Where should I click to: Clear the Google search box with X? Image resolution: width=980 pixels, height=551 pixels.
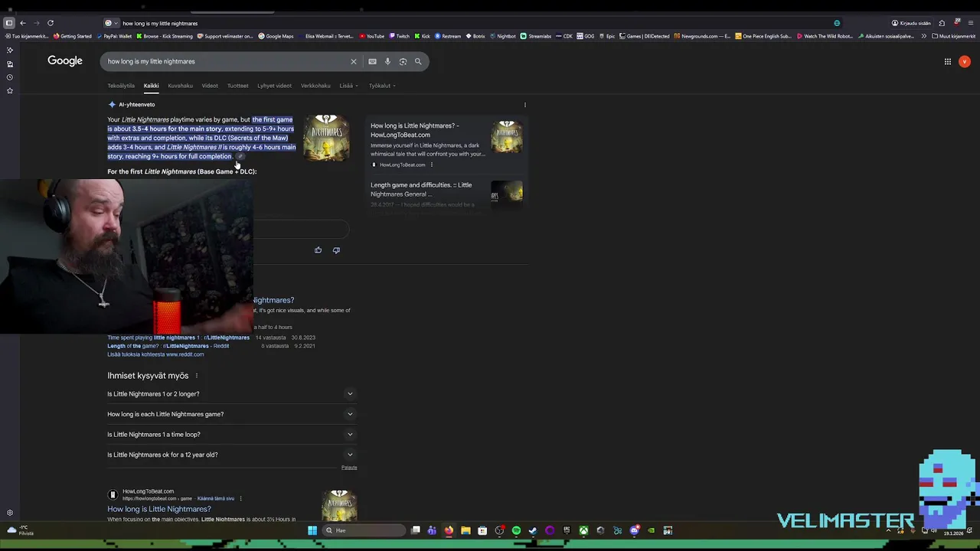(354, 61)
